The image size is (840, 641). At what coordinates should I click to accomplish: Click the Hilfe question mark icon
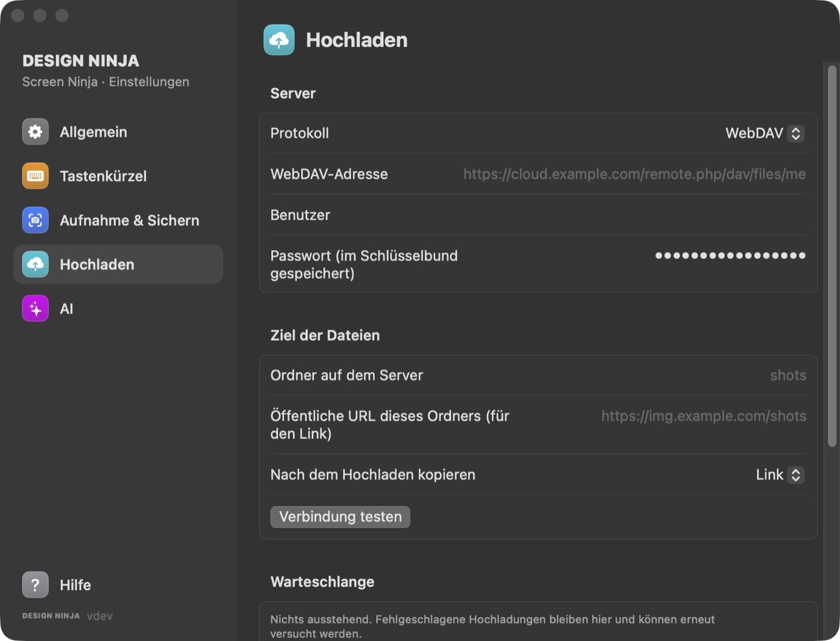(35, 585)
